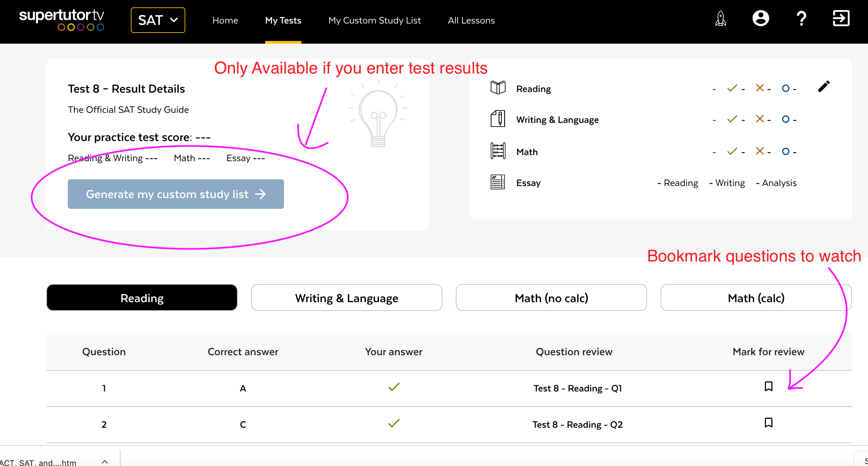The width and height of the screenshot is (868, 466).
Task: Bookmark question 1 for review
Action: point(768,386)
